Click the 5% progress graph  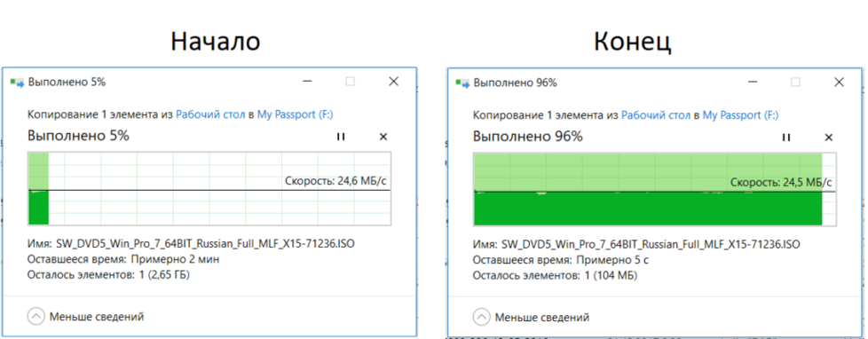209,188
